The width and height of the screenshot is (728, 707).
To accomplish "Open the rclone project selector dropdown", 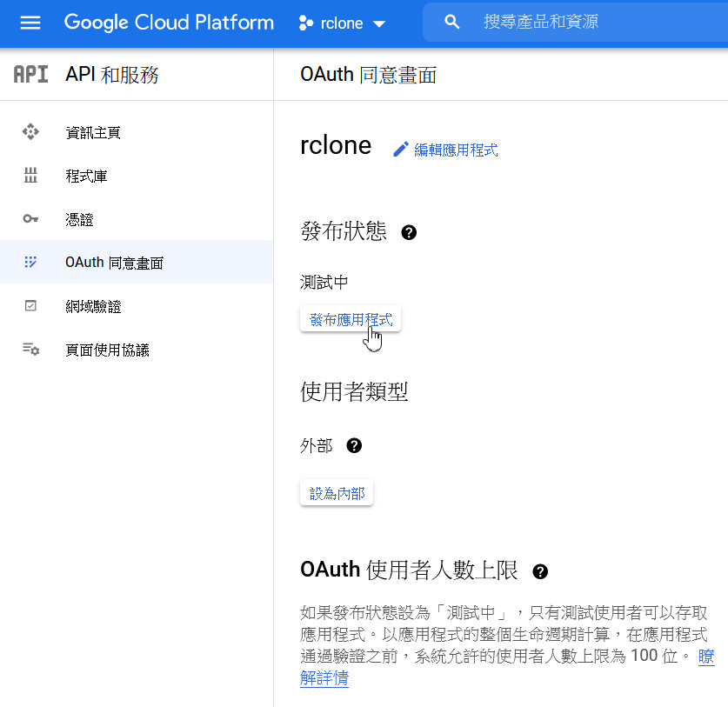I will 343,23.
